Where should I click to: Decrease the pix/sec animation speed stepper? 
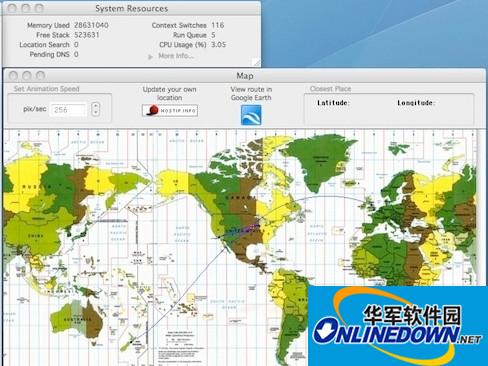96,113
